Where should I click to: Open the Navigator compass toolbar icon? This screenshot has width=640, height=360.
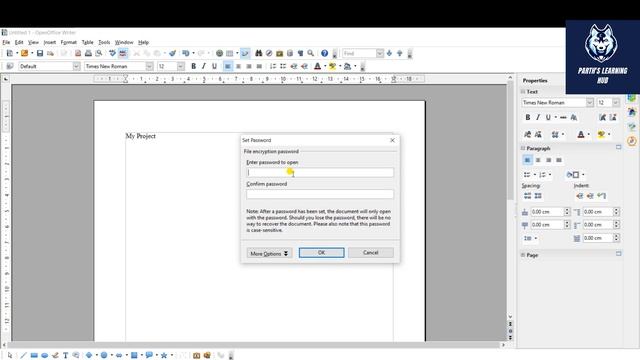point(269,53)
